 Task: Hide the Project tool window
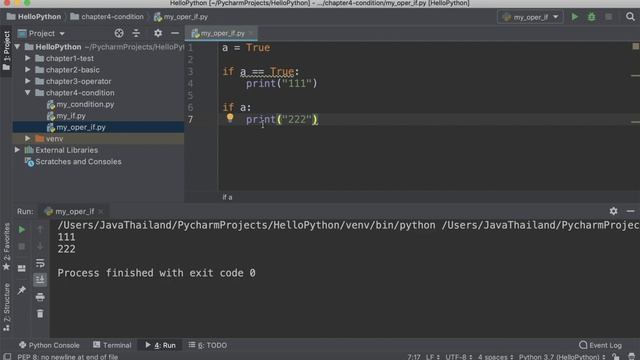click(x=175, y=33)
